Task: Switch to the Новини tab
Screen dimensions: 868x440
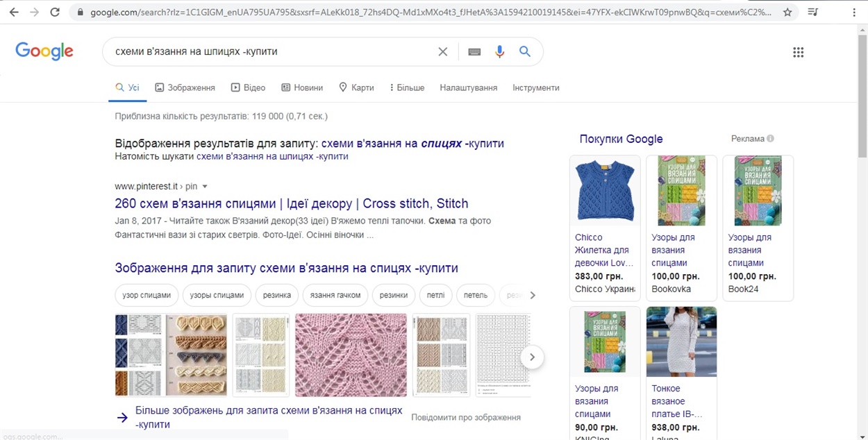Action: [x=302, y=88]
